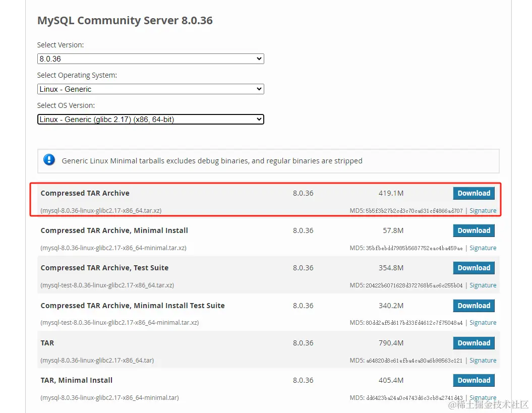The image size is (532, 413).
Task: Click filename mysql-8.0.36-linux-glibc2.17-x86_64-minimal.tar.xz
Action: click(x=113, y=248)
